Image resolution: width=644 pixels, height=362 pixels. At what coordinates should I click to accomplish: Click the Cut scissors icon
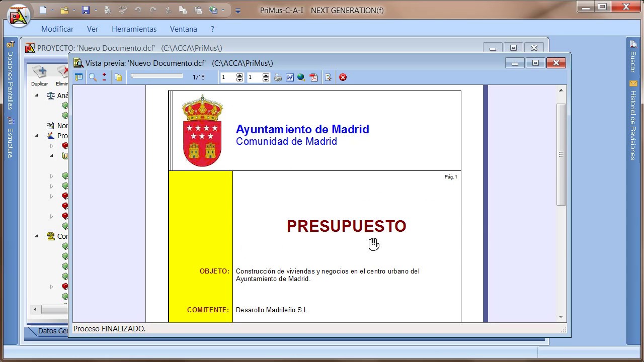pos(168,10)
